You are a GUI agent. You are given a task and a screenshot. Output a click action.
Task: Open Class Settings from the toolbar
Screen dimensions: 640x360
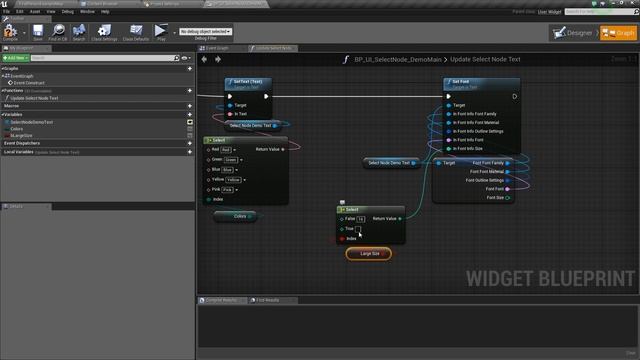click(x=104, y=31)
